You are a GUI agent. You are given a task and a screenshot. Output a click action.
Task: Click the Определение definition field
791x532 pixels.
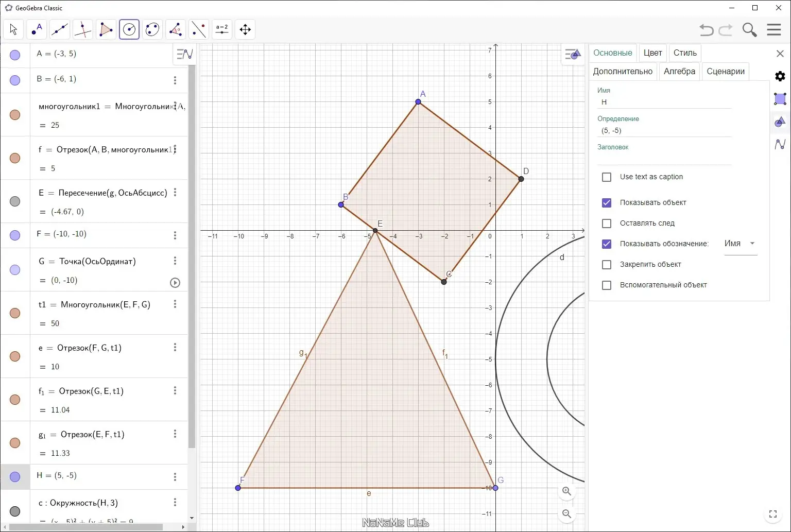point(664,131)
